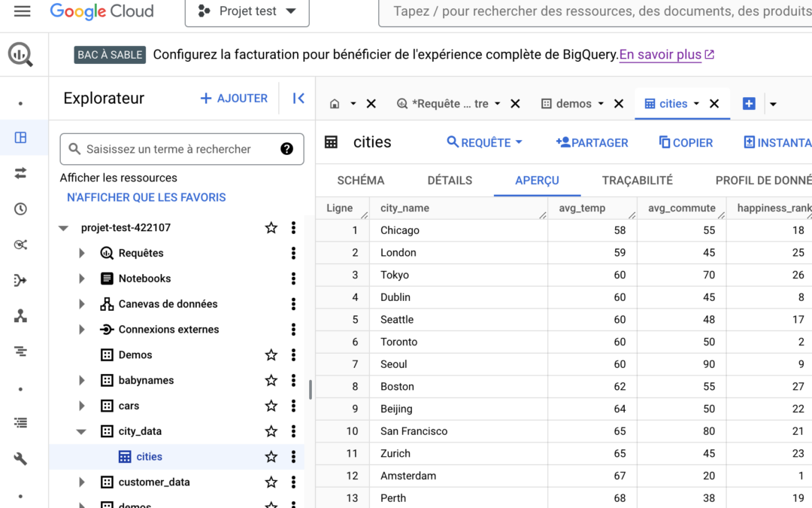Click N'AFFICHER QUE LES FAVORIS

147,197
